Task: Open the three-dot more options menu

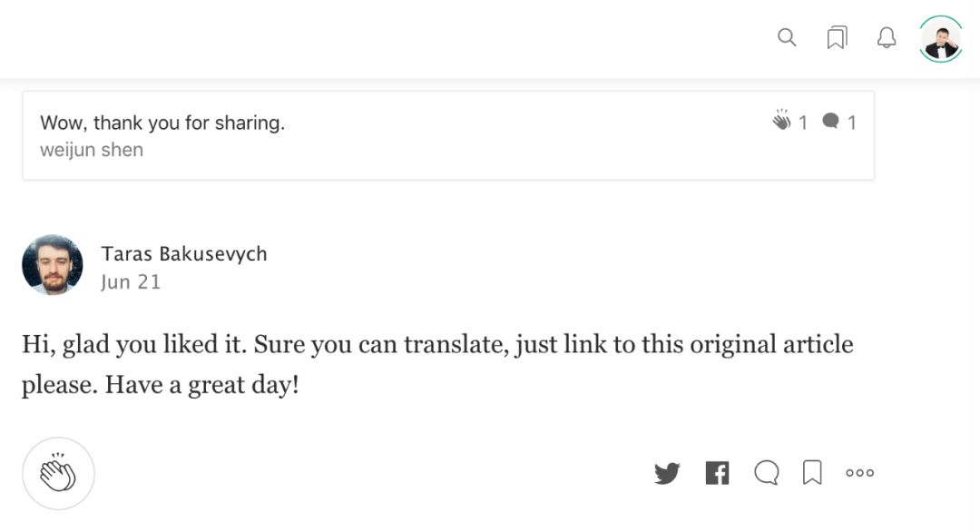Action: (x=859, y=473)
